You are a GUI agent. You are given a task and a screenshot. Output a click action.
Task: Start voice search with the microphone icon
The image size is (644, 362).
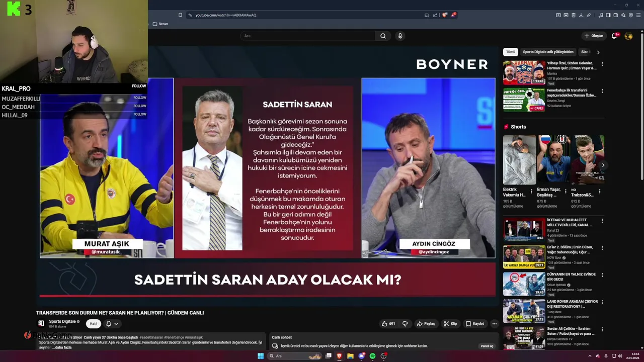pyautogui.click(x=400, y=36)
